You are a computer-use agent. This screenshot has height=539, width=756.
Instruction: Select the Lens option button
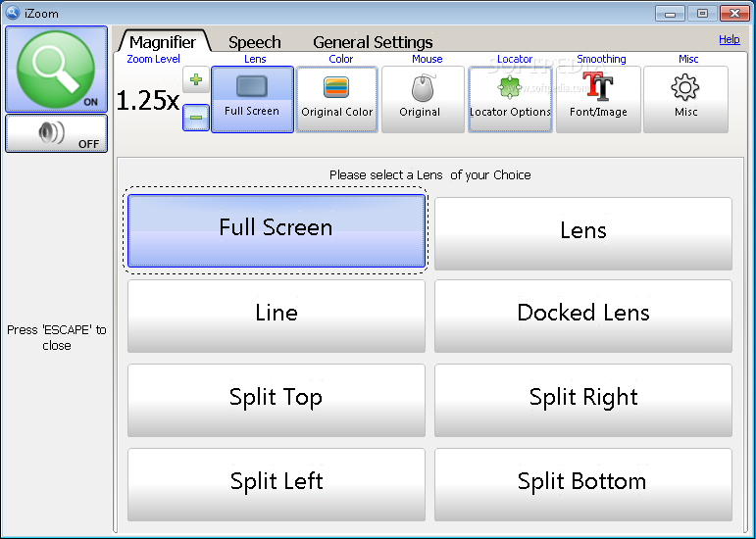582,233
